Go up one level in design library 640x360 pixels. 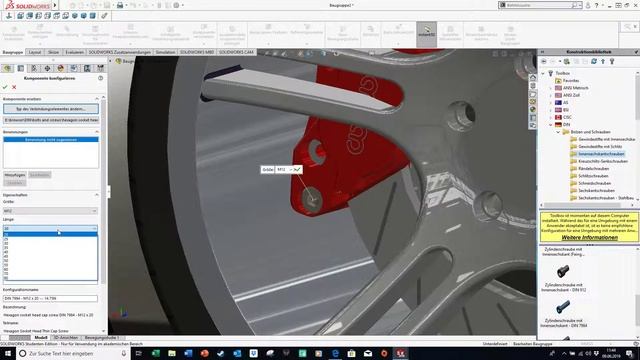[603, 61]
